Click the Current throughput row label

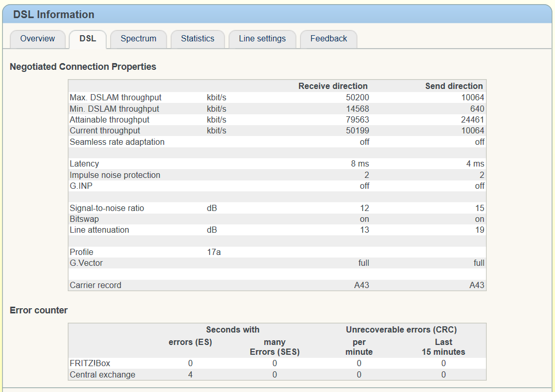pos(105,131)
